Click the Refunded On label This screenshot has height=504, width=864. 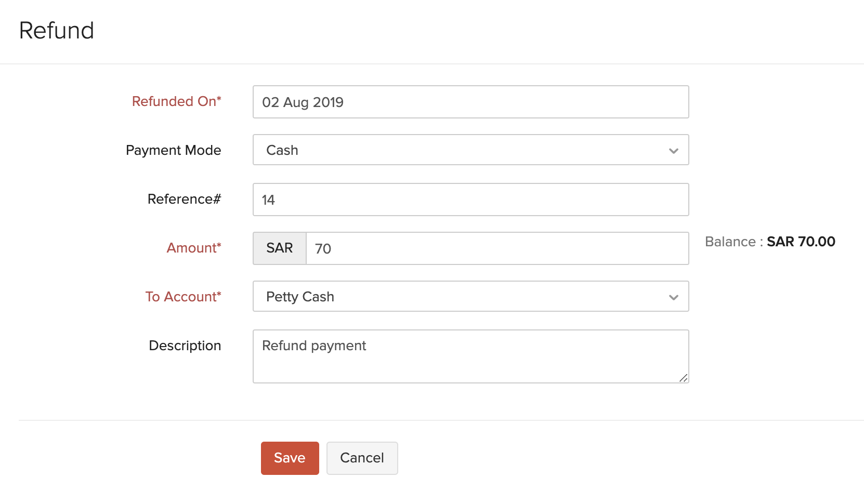pos(177,101)
